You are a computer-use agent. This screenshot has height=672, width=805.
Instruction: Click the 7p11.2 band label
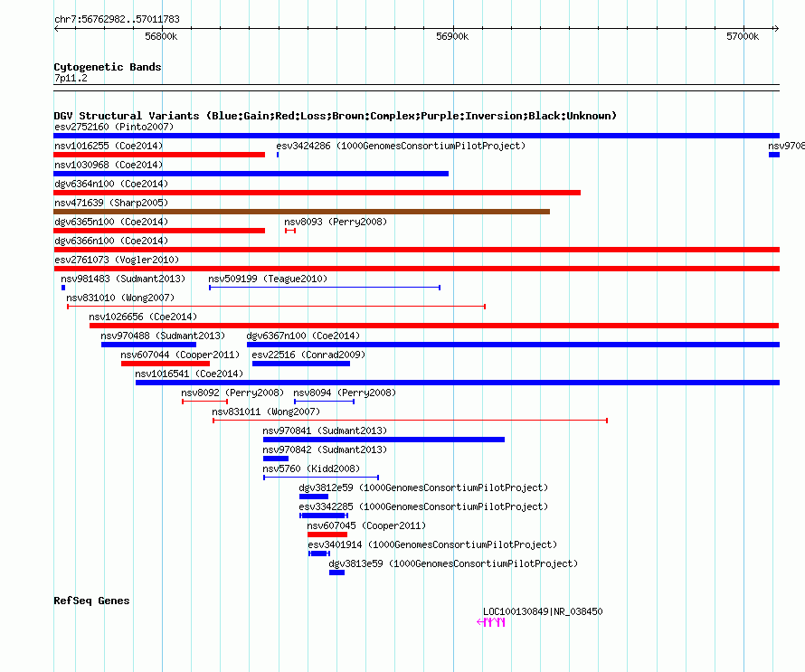71,78
